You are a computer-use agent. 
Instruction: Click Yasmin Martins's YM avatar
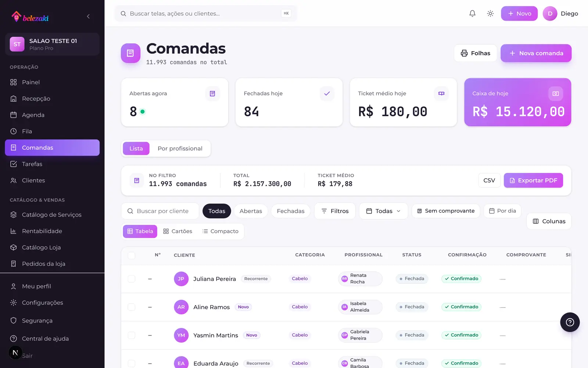pos(181,335)
